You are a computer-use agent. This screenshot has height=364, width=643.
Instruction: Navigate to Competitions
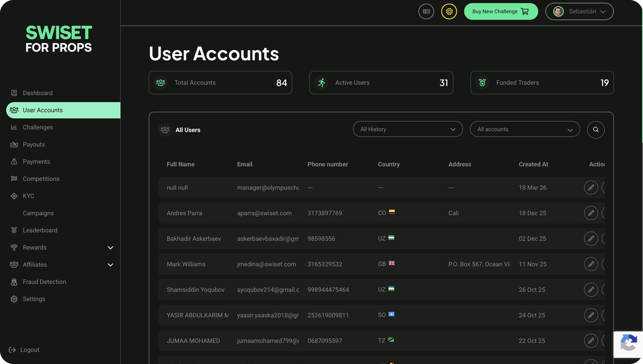[x=41, y=179]
